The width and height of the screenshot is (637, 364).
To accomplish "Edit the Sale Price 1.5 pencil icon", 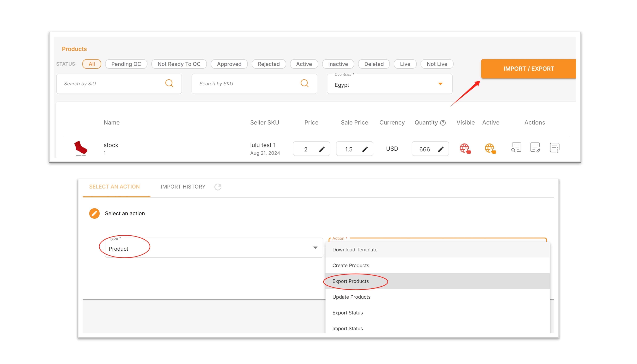I will (365, 149).
